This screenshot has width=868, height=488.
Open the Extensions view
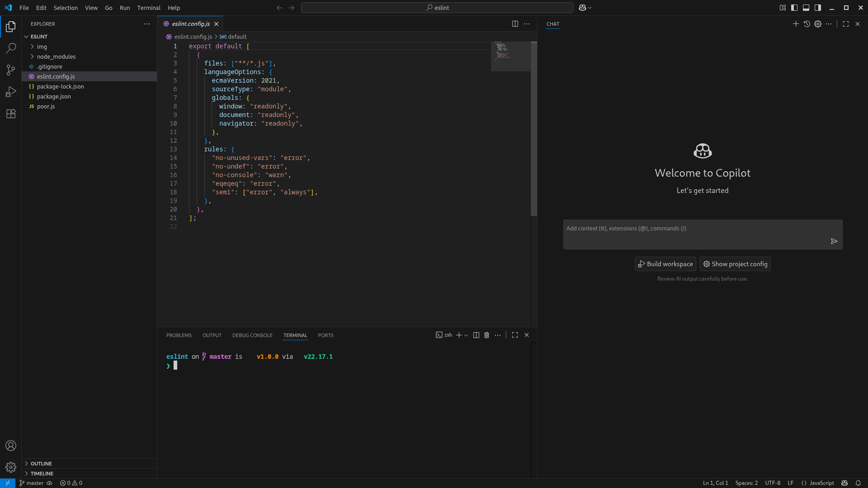tap(11, 114)
